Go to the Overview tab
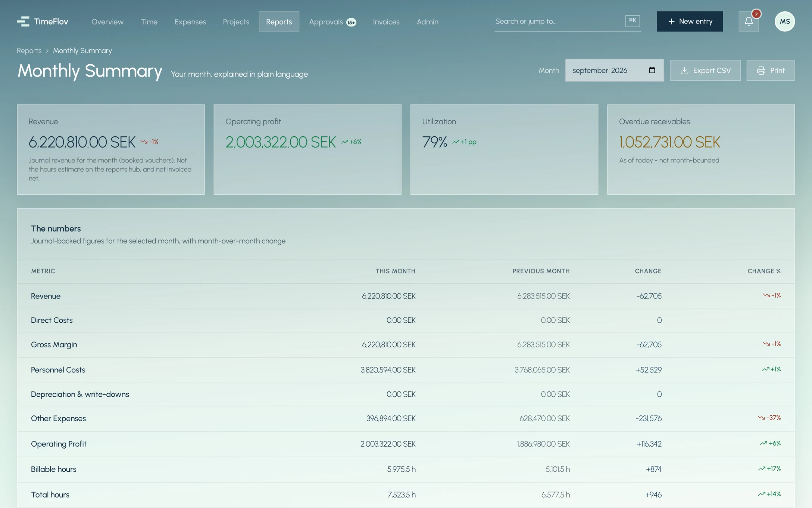 [x=107, y=22]
